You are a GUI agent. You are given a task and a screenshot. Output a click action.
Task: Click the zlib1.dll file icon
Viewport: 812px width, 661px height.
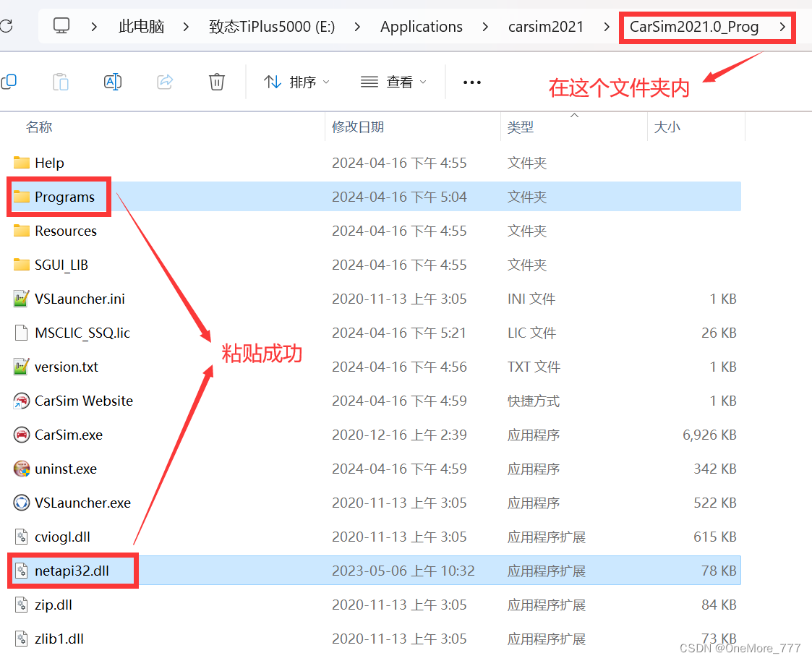pos(21,639)
